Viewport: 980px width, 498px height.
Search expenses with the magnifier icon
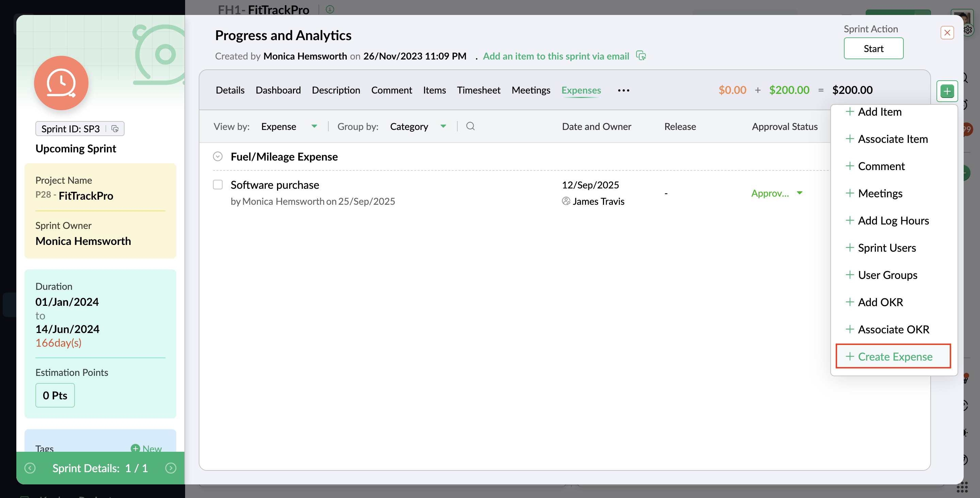pyautogui.click(x=470, y=126)
